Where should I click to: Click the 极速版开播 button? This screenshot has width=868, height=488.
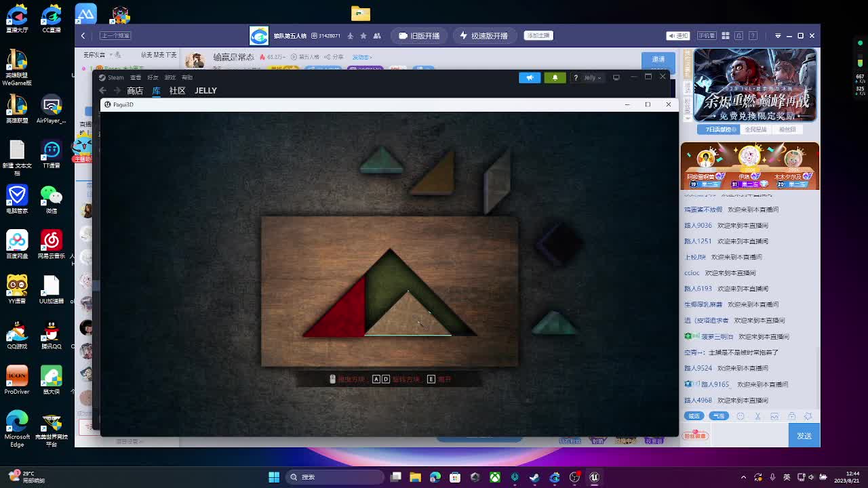[484, 36]
